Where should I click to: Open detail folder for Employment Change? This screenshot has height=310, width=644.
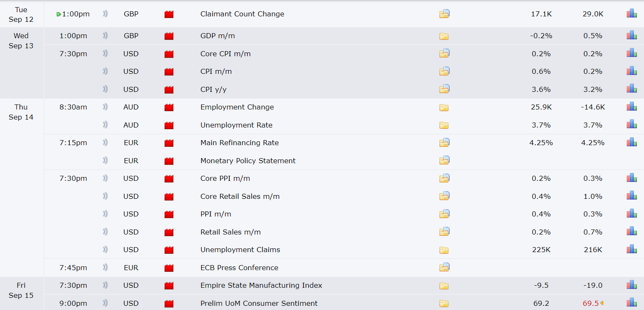[x=444, y=107]
